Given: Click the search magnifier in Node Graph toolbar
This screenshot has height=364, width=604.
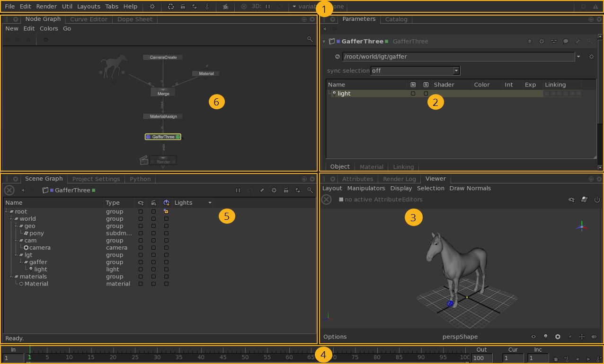Looking at the screenshot, I should [x=310, y=39].
